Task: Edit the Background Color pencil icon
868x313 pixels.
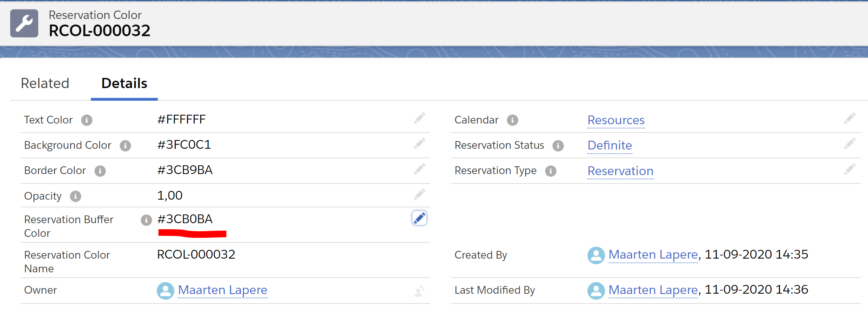Action: point(419,144)
